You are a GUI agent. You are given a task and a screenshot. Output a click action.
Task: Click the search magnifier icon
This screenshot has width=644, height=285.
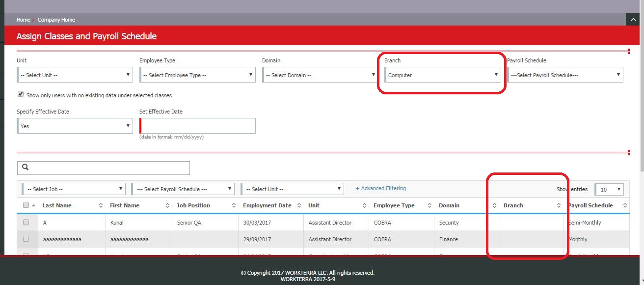[x=25, y=168]
